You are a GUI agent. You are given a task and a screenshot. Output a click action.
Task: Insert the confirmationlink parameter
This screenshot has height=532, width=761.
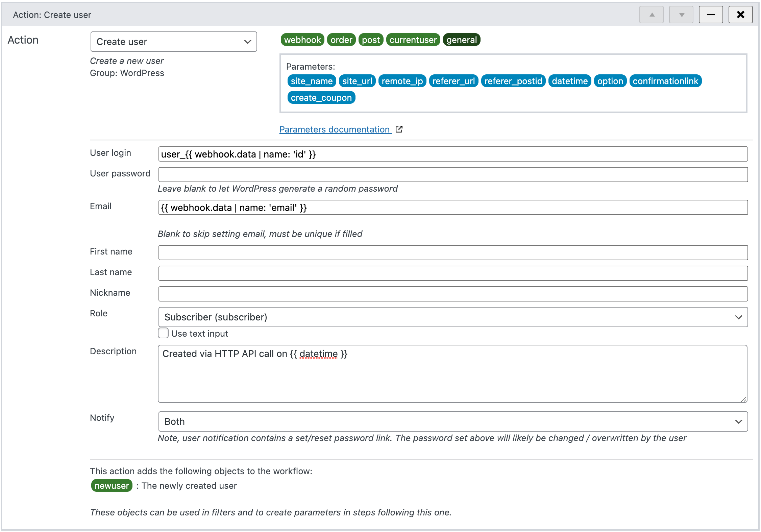tap(665, 81)
